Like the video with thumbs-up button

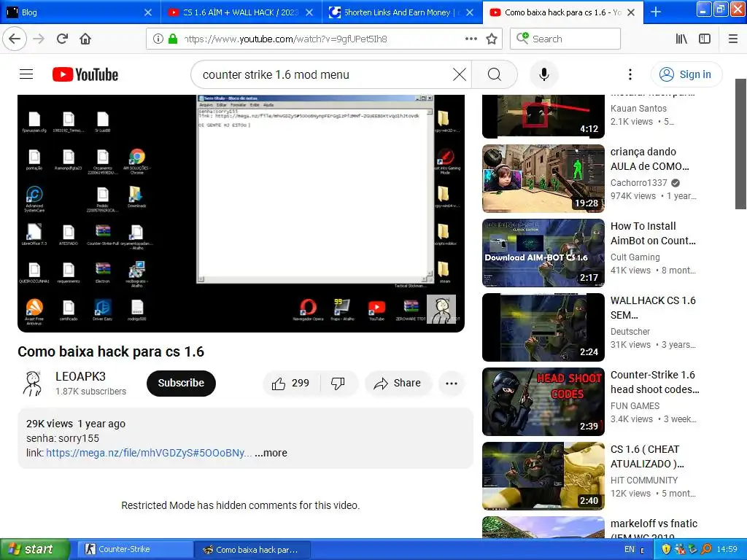point(290,383)
